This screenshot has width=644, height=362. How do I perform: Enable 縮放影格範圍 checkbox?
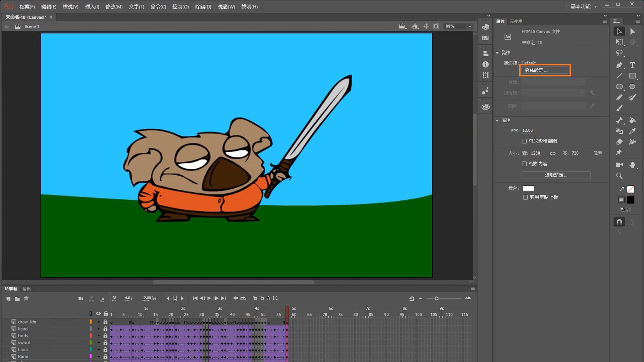tap(524, 141)
